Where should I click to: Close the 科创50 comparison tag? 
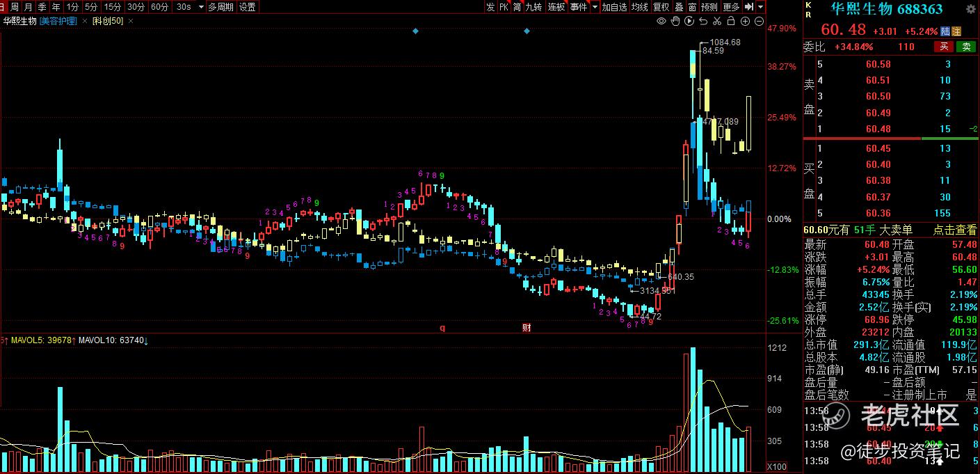click(131, 21)
